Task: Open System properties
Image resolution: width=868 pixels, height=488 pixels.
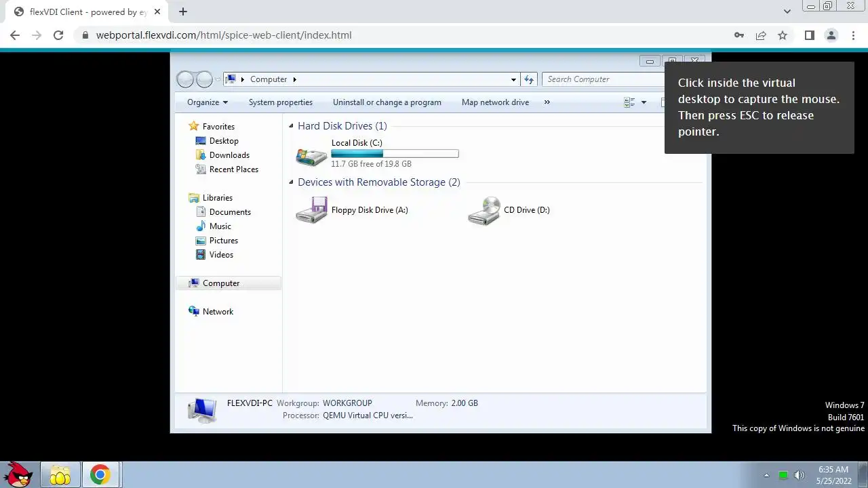Action: 281,102
